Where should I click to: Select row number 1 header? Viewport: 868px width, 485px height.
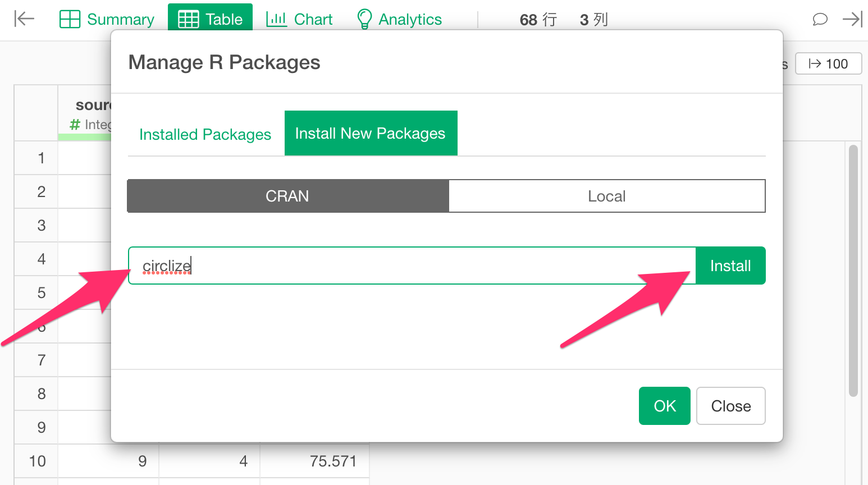[x=41, y=158]
